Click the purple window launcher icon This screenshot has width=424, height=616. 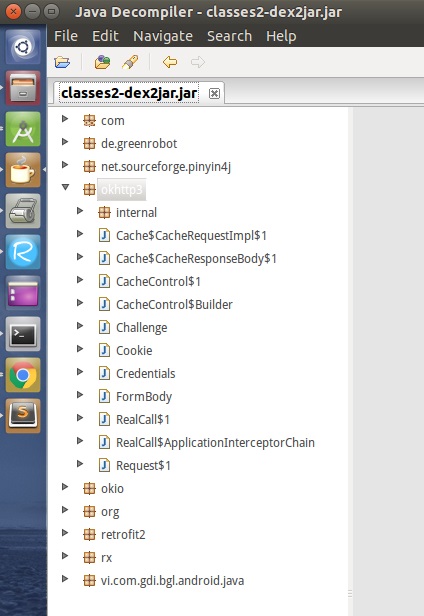[23, 293]
